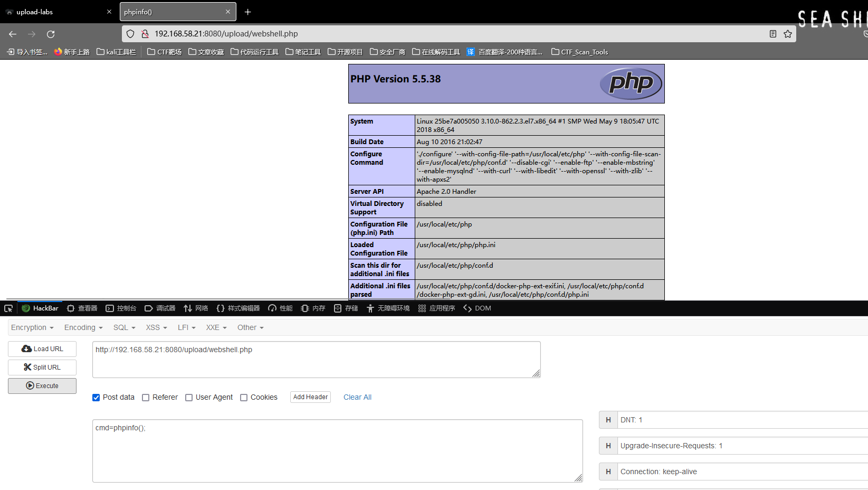Open tracking protection shield icon

pyautogui.click(x=130, y=34)
